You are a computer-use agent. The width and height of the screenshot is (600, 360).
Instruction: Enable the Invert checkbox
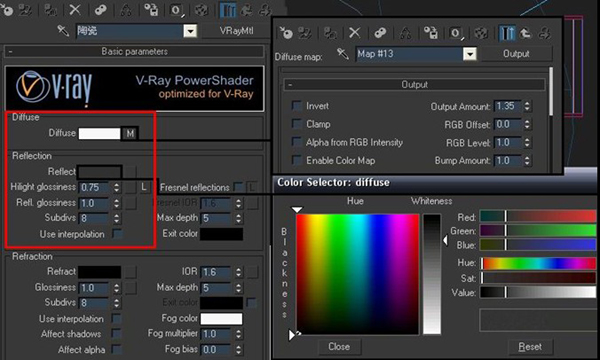tap(297, 106)
